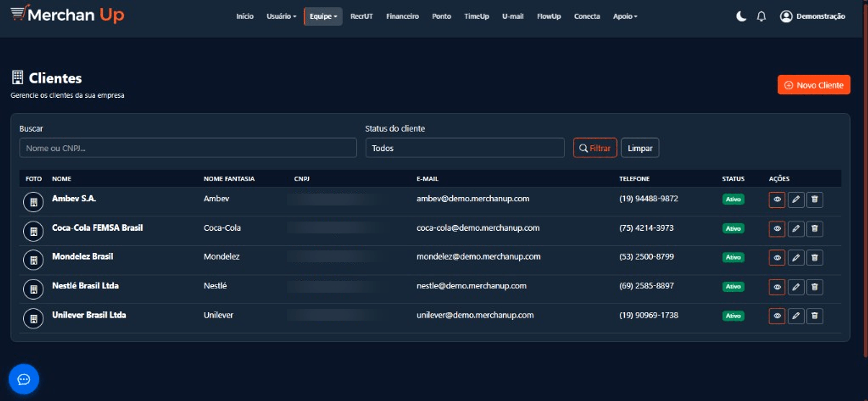Edit Unilever Brasil Ltda with pencil icon
This screenshot has width=868, height=401.
click(796, 316)
